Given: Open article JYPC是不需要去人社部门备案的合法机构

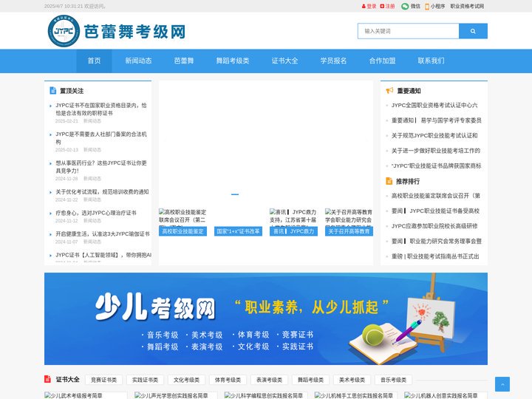Looking at the screenshot, I should pyautogui.click(x=101, y=137).
